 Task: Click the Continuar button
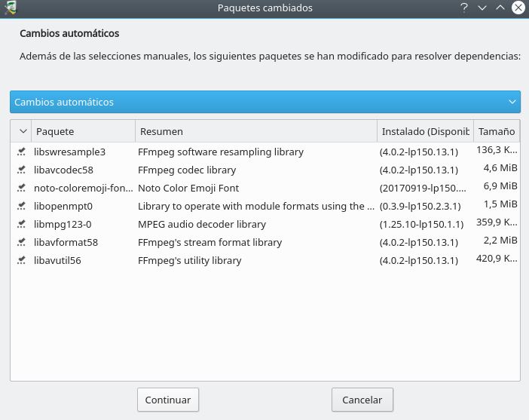point(168,400)
